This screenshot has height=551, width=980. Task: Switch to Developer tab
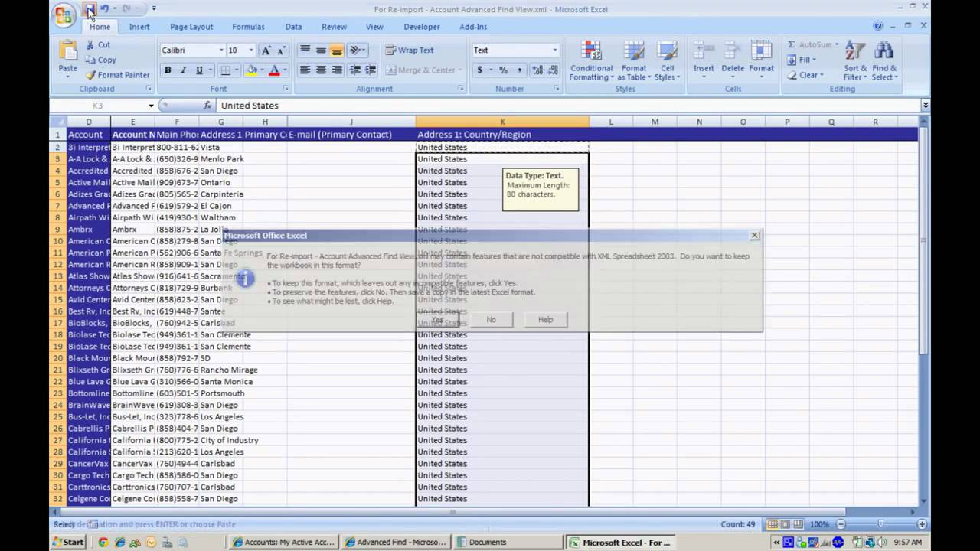(x=422, y=27)
